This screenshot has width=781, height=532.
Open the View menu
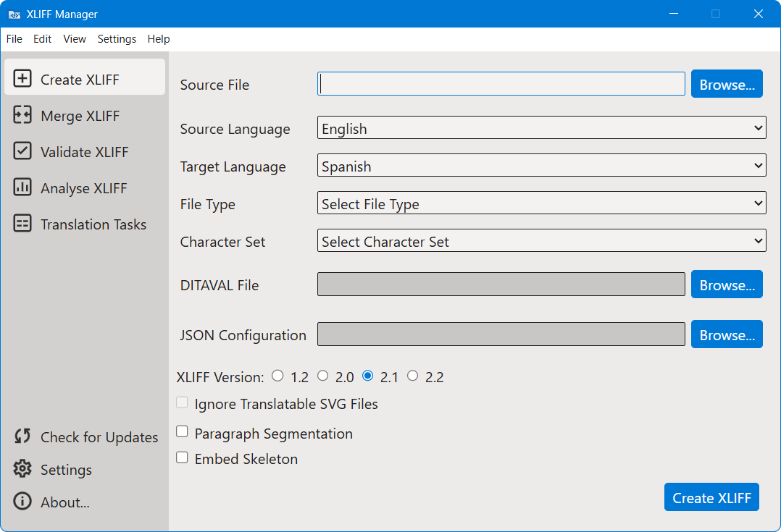click(75, 39)
